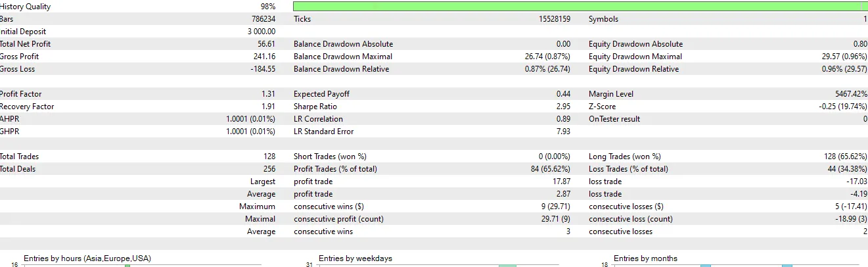The width and height of the screenshot is (868, 267).
Task: Select the Profit Factor value 1.31
Action: (268, 94)
